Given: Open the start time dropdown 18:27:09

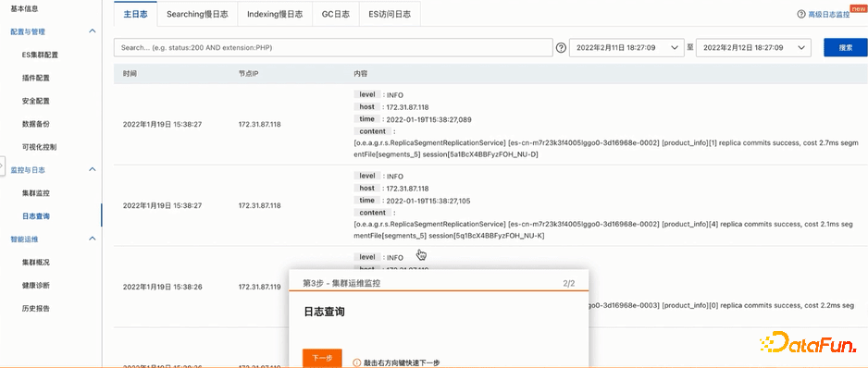Looking at the screenshot, I should click(626, 47).
